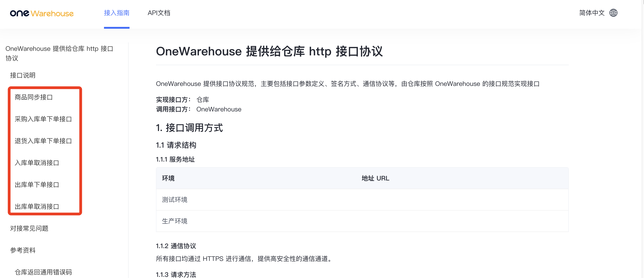Viewport: 644px width, 278px height.
Task: Click the page title OneWarehouse 提供给仓库 http 接口协议
Action: (269, 51)
